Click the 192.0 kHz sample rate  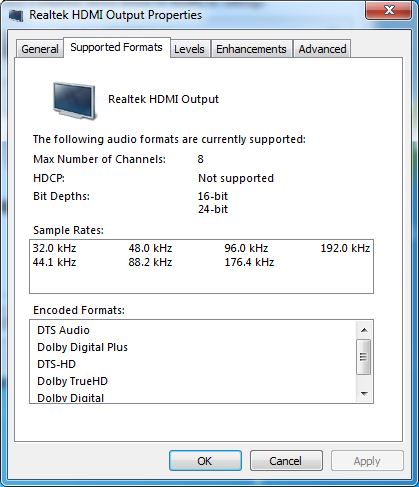pos(345,248)
